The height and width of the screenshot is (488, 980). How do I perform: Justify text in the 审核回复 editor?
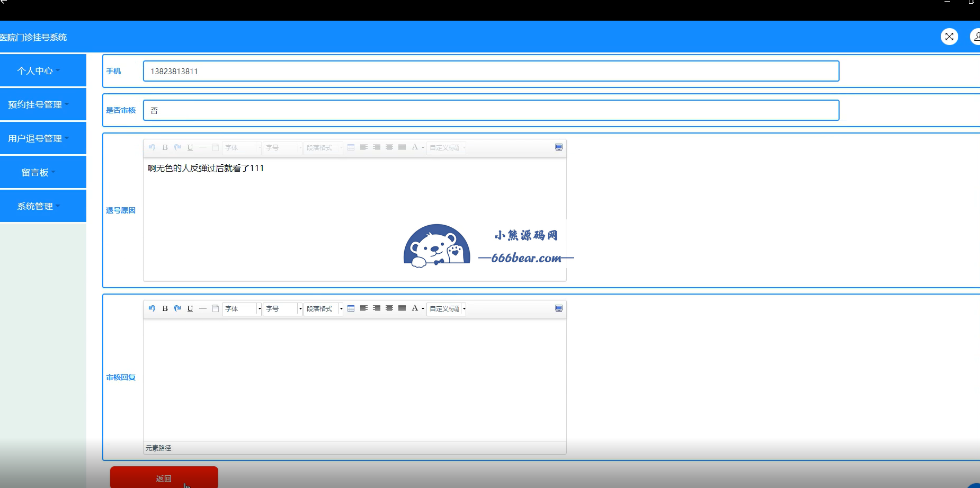(402, 308)
